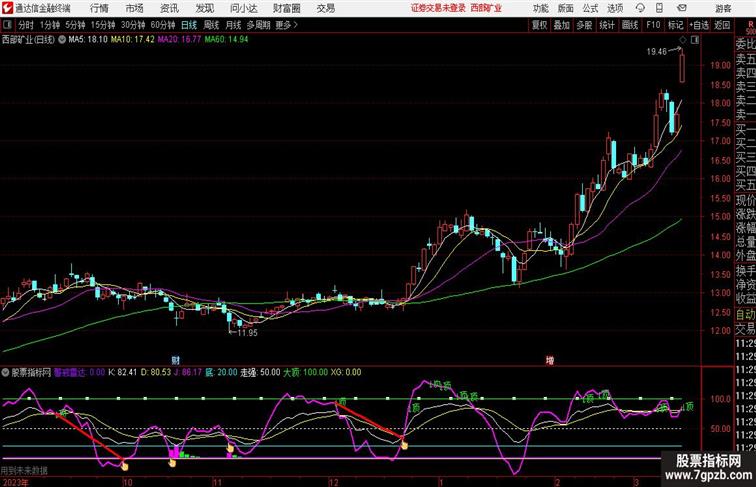Screen dimensions: 756x487
Task: Click the MA10: 17.42 indicator value
Action: (133, 40)
